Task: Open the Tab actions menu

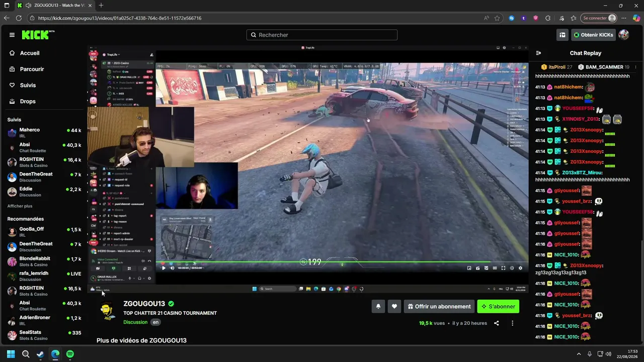Action: (7, 6)
